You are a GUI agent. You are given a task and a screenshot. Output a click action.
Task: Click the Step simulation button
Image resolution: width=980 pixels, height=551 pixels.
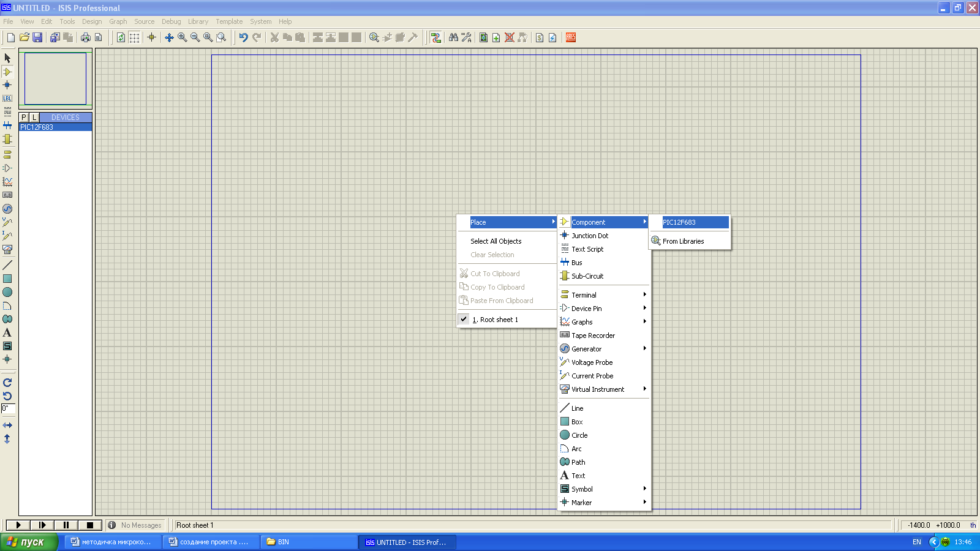(x=42, y=525)
